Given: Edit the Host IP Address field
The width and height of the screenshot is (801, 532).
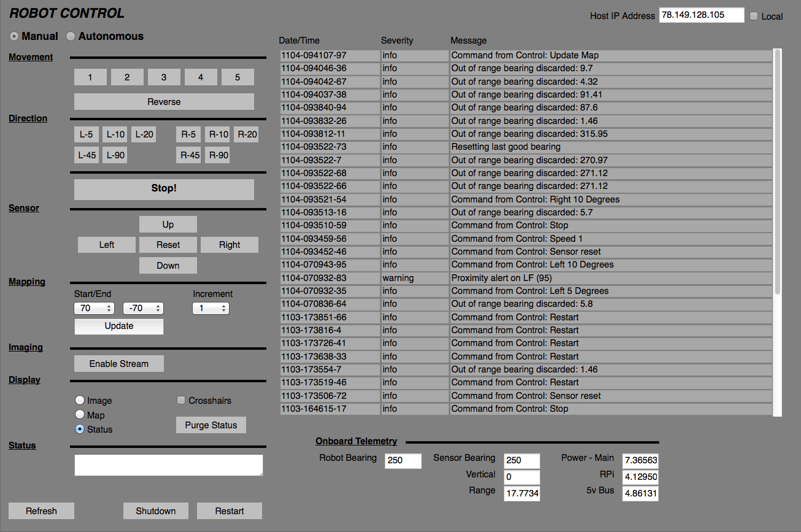Looking at the screenshot, I should (x=701, y=15).
